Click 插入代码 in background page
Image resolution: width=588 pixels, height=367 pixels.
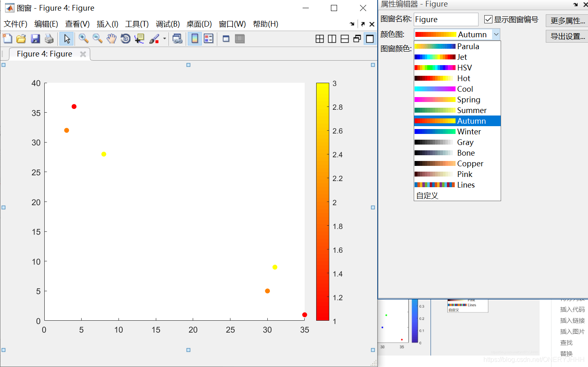pos(572,310)
